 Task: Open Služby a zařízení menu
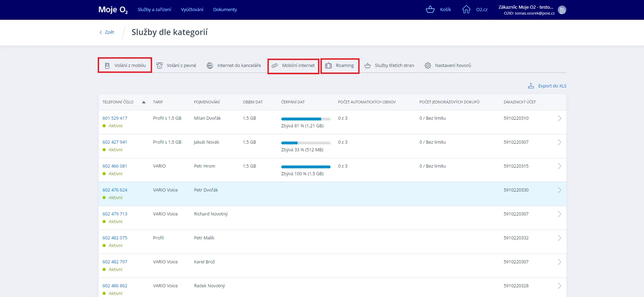click(154, 10)
